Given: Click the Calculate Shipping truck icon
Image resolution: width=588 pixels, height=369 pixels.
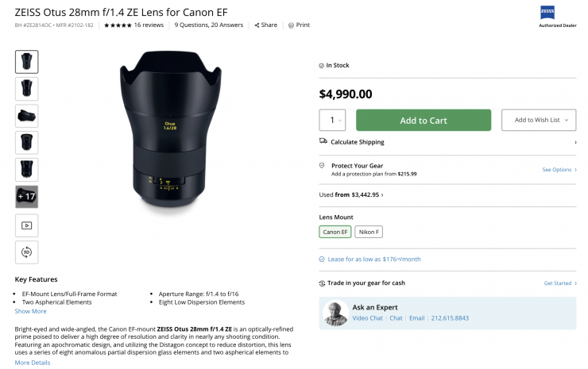Looking at the screenshot, I should [323, 142].
